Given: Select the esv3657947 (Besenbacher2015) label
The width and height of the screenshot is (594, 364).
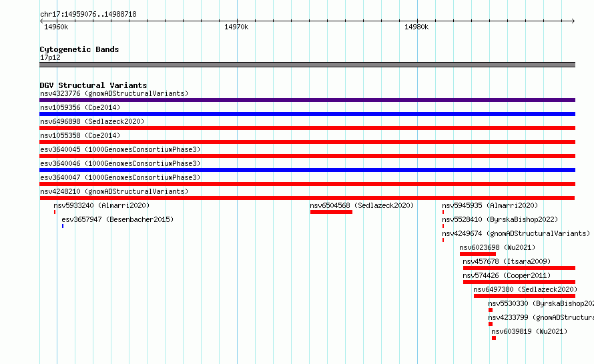Looking at the screenshot, I should (x=117, y=219).
